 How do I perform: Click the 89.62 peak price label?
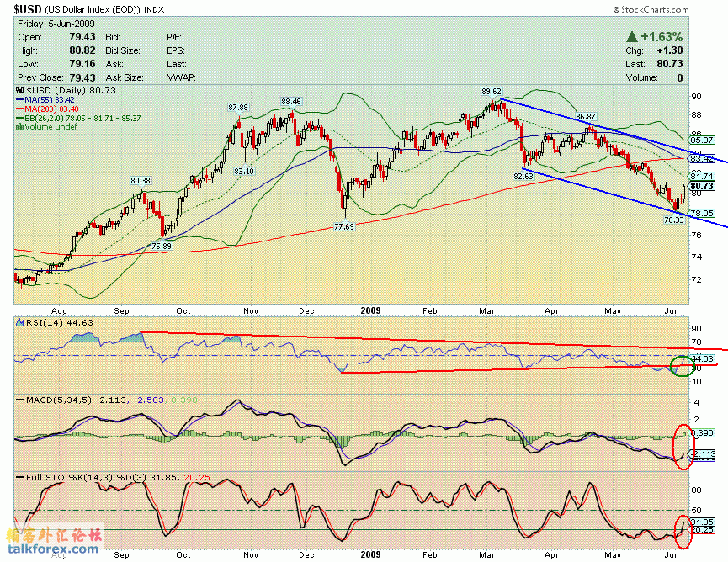tap(492, 92)
